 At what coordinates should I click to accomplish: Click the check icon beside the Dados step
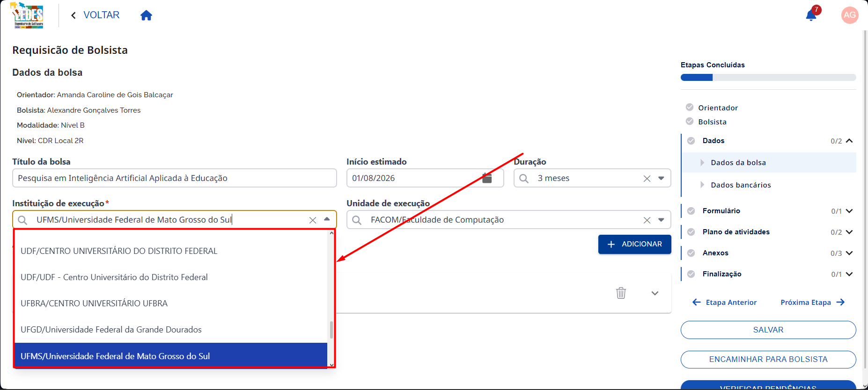point(691,141)
